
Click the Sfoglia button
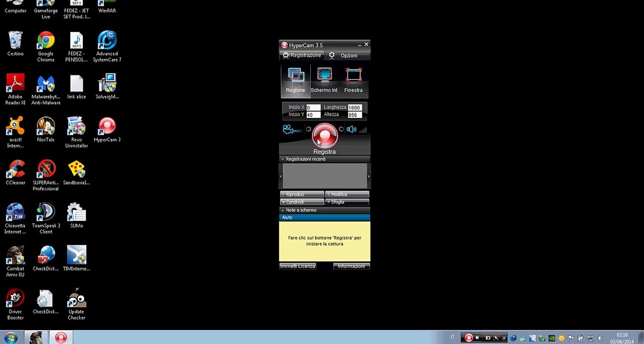click(347, 202)
